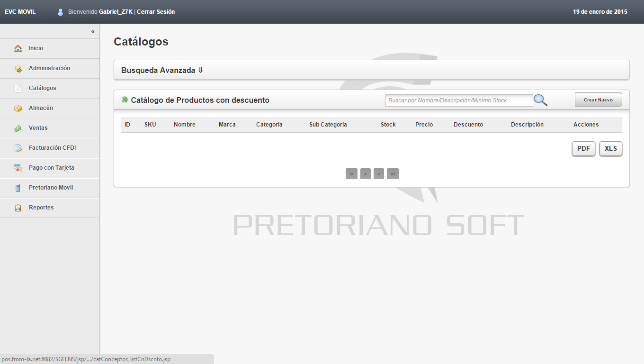Click the Almacén box icon
This screenshot has height=364, width=644.
(18, 108)
